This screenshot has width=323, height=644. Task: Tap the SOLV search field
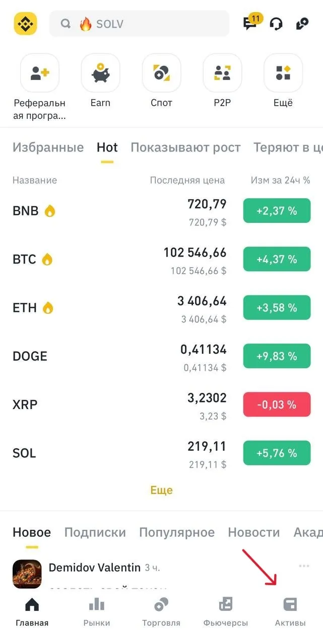coord(139,24)
